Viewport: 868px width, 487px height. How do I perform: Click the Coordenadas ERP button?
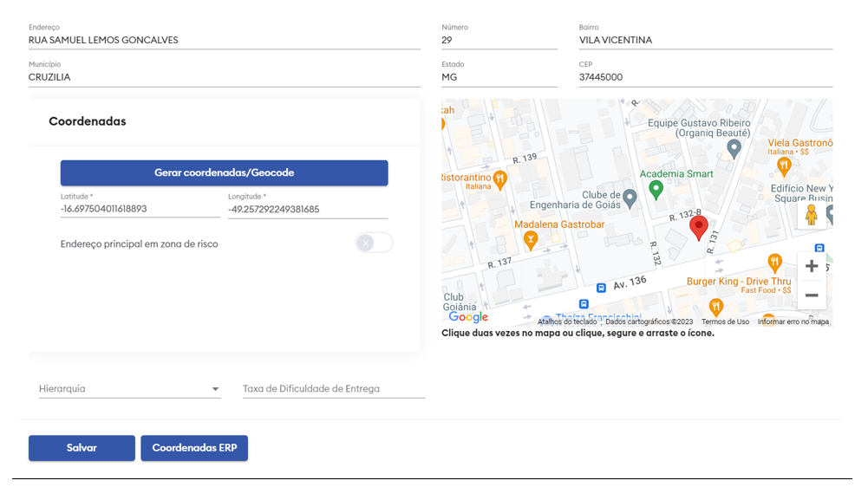click(194, 448)
